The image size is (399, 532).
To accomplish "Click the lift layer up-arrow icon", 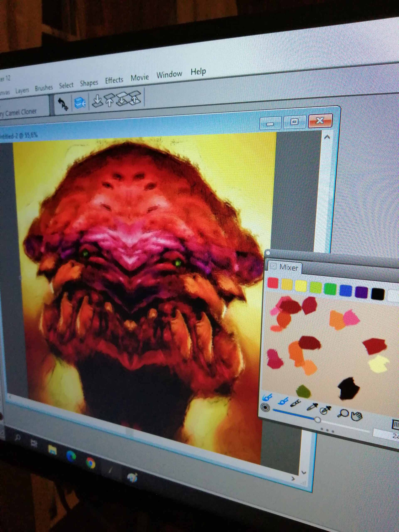I will 110,100.
